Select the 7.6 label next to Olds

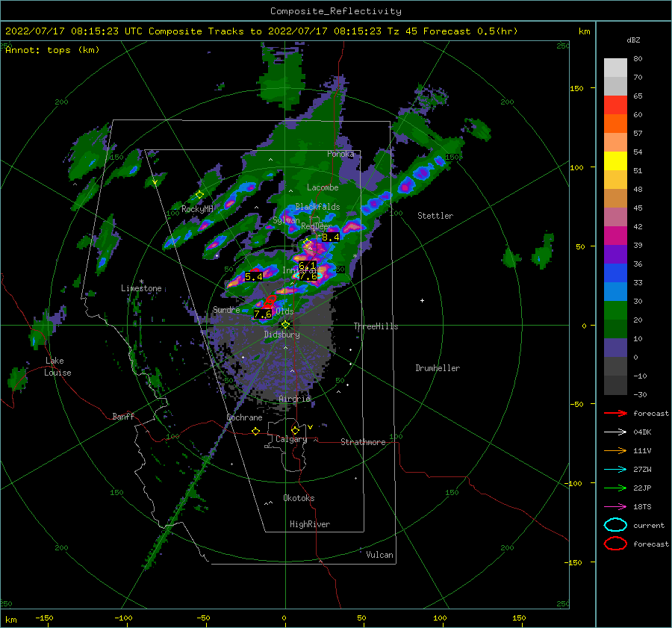click(263, 314)
